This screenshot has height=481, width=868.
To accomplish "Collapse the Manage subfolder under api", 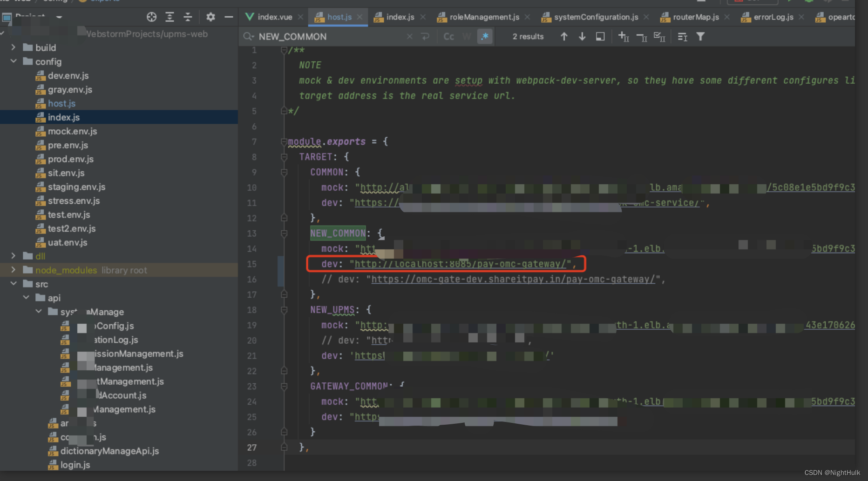I will [39, 312].
